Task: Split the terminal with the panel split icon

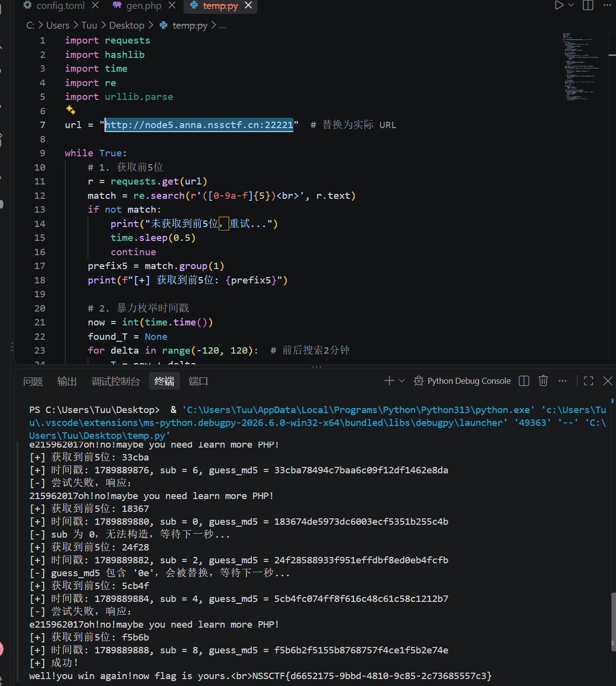Action: coord(524,380)
